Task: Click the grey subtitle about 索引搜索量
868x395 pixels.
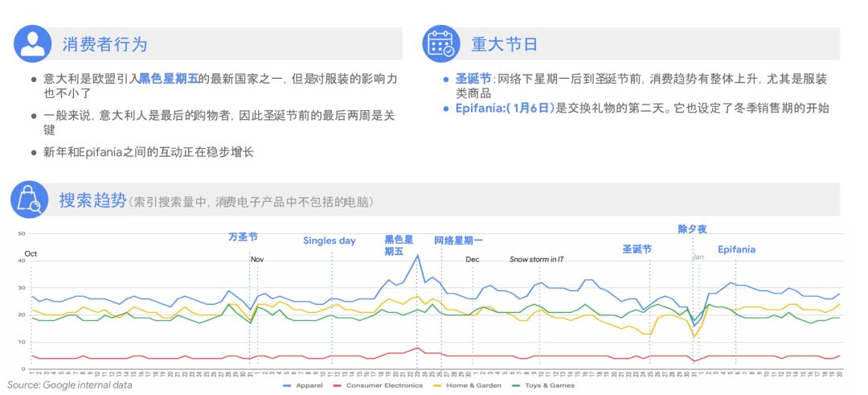Action: click(251, 202)
